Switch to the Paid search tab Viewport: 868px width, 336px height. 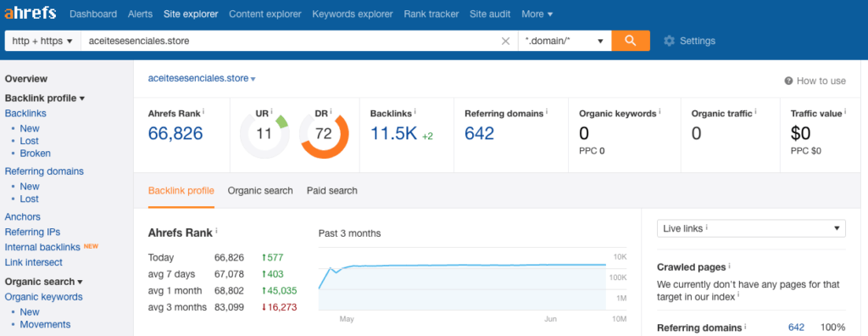click(332, 191)
